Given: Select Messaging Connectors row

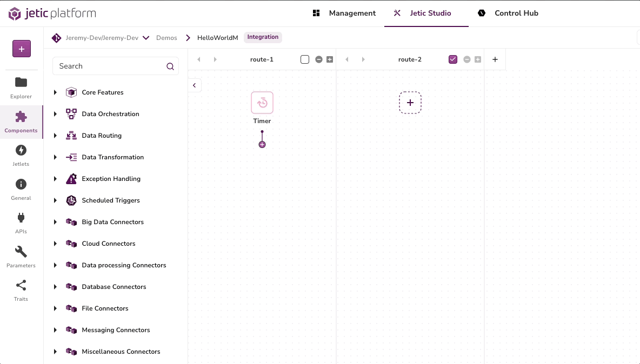Looking at the screenshot, I should [x=116, y=330].
